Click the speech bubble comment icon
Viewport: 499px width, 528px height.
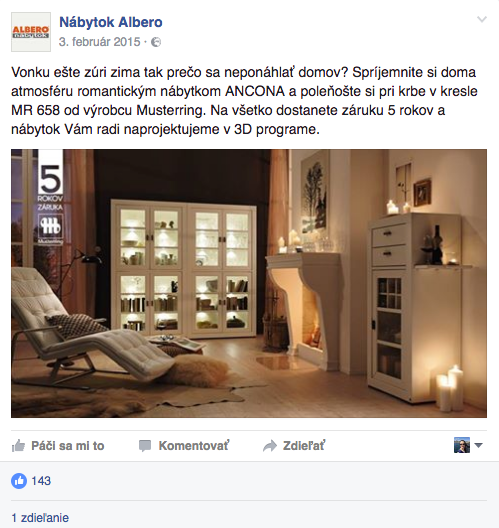pyautogui.click(x=145, y=446)
